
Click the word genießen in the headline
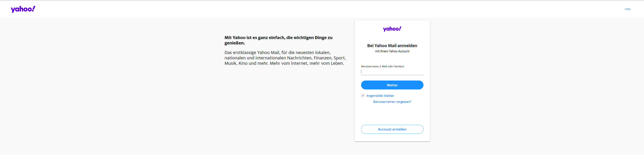(x=234, y=43)
